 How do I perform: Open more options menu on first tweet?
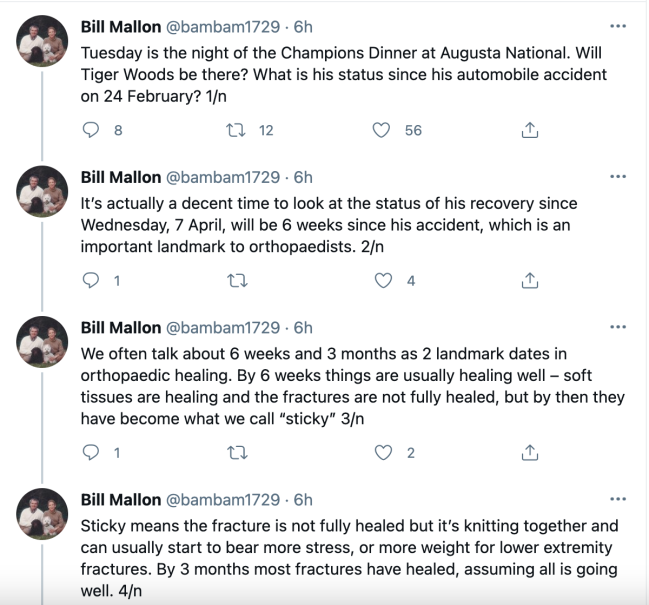pos(618,26)
